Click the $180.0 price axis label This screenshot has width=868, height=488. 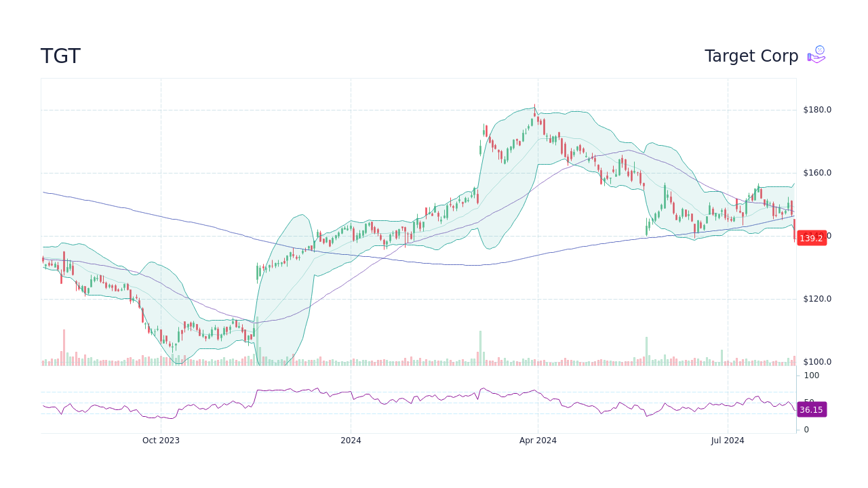pos(817,110)
